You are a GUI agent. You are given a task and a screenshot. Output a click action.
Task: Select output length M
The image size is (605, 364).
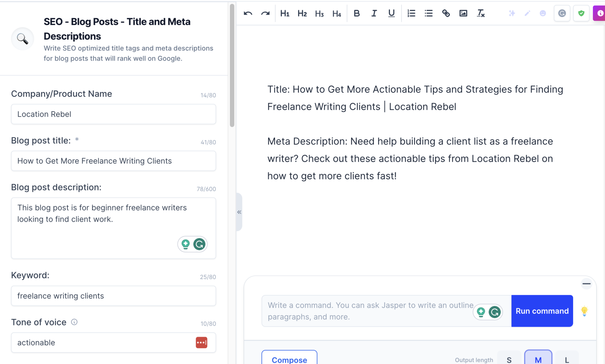point(538,358)
